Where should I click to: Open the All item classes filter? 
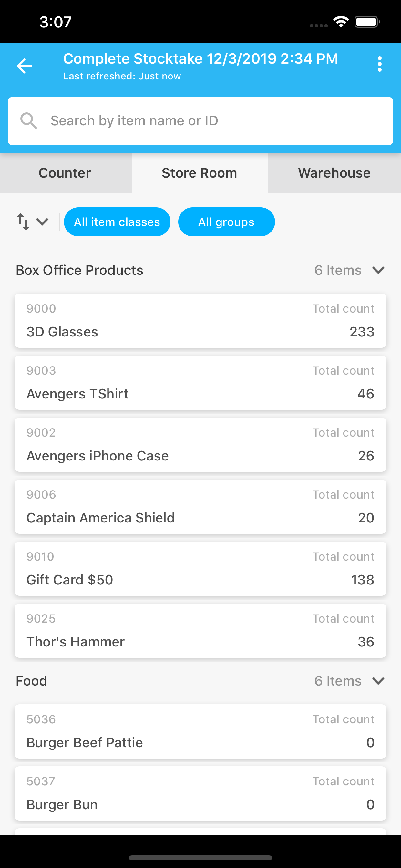[117, 222]
